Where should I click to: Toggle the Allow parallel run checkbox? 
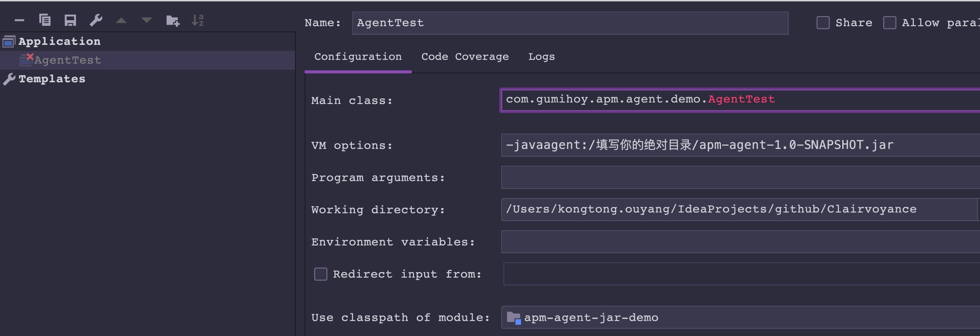[889, 23]
